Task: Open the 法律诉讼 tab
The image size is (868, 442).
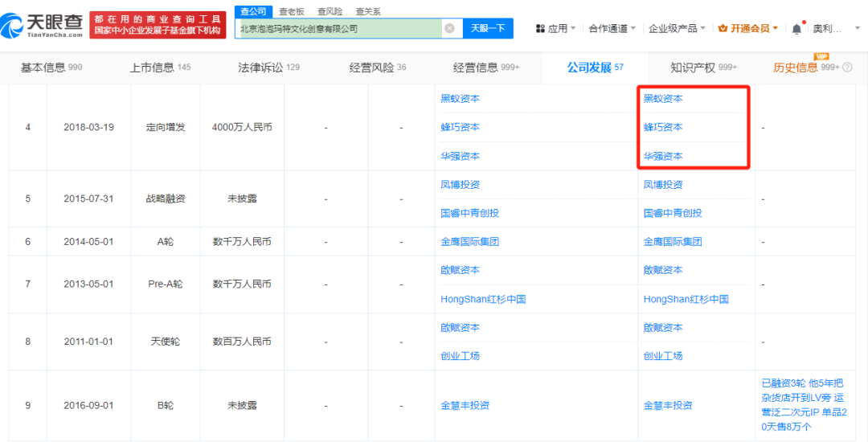Action: (268, 68)
